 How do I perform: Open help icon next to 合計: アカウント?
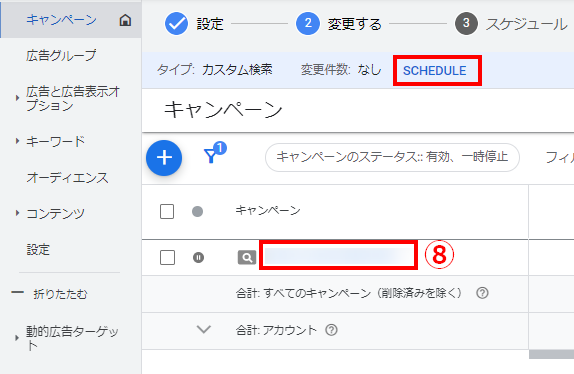[x=331, y=330]
